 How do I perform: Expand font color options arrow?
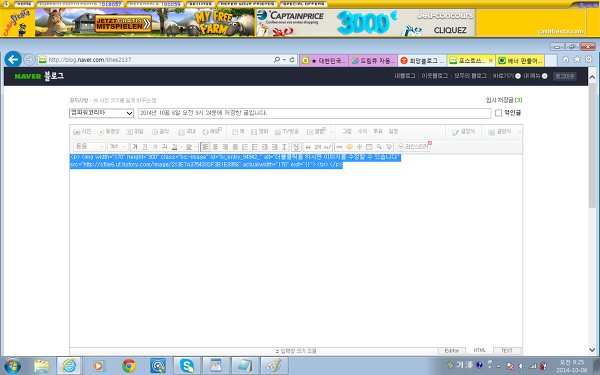(x=181, y=147)
